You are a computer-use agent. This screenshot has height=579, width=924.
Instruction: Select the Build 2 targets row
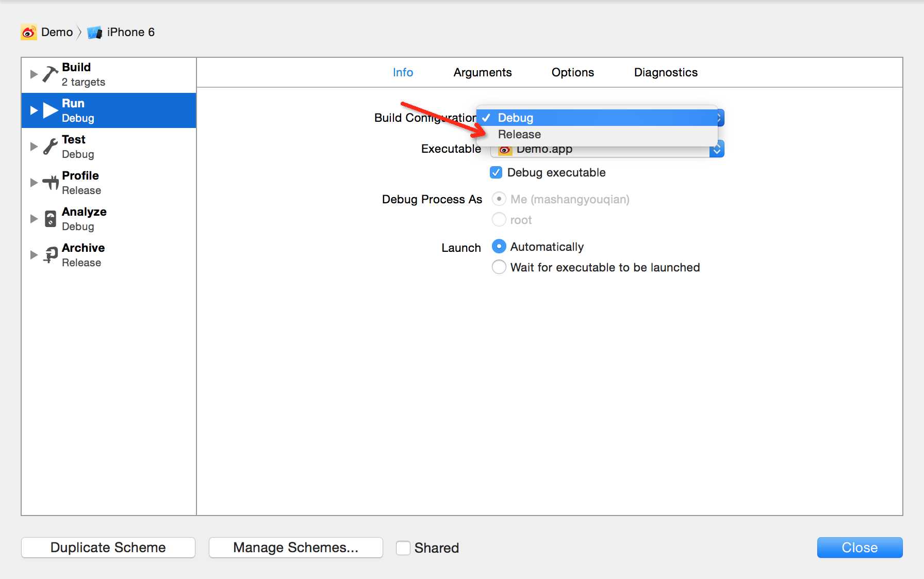[109, 75]
